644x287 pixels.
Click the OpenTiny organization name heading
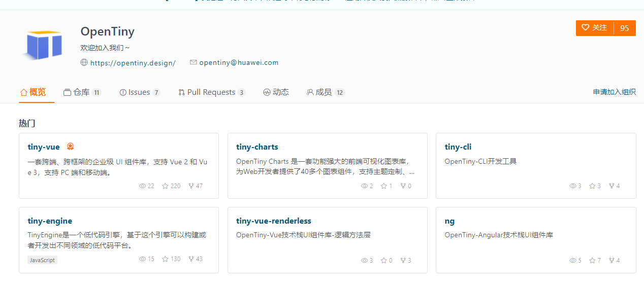point(107,31)
